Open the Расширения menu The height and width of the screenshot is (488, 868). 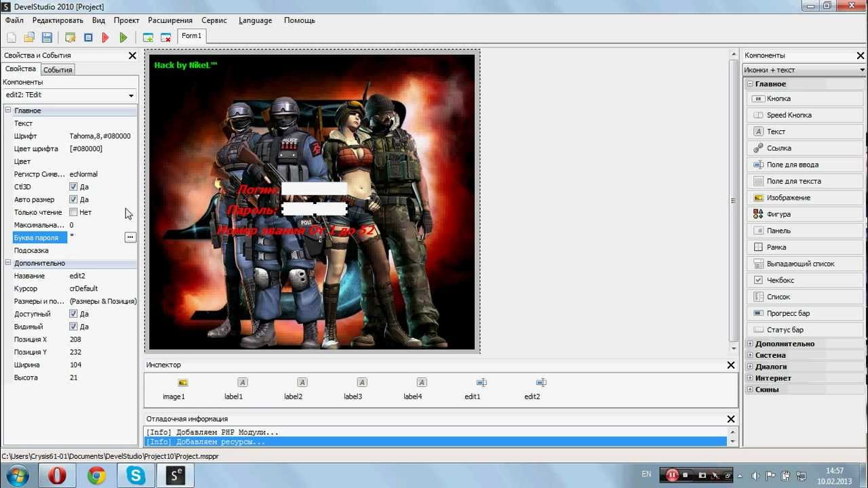tap(170, 20)
